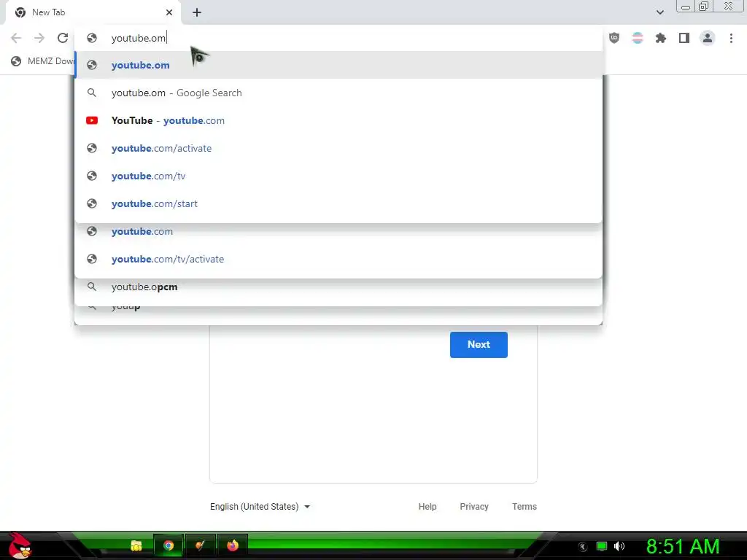The width and height of the screenshot is (747, 560).
Task: Open the uBlock Origin extension icon
Action: pos(614,38)
